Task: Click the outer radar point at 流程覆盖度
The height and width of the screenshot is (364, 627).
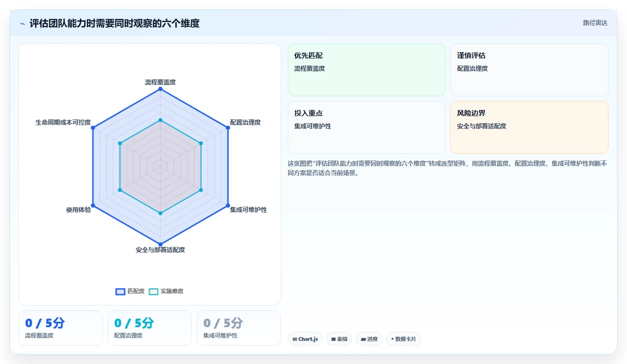Action: [160, 89]
